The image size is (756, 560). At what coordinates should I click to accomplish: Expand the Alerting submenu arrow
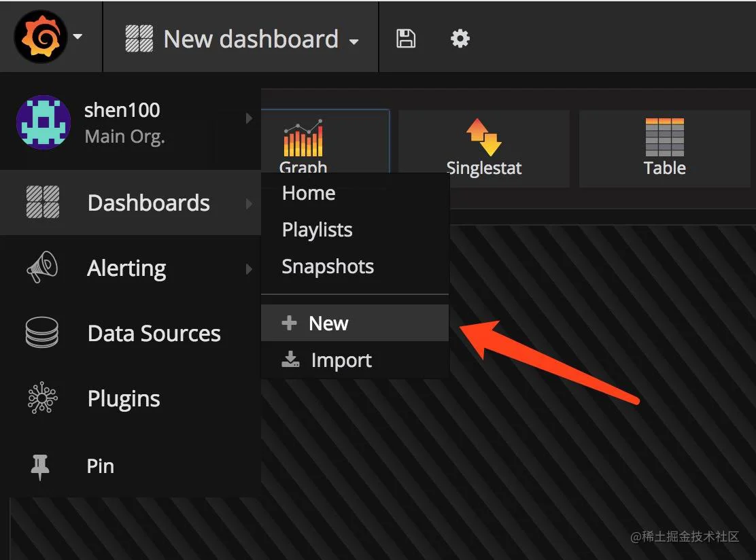(x=249, y=269)
